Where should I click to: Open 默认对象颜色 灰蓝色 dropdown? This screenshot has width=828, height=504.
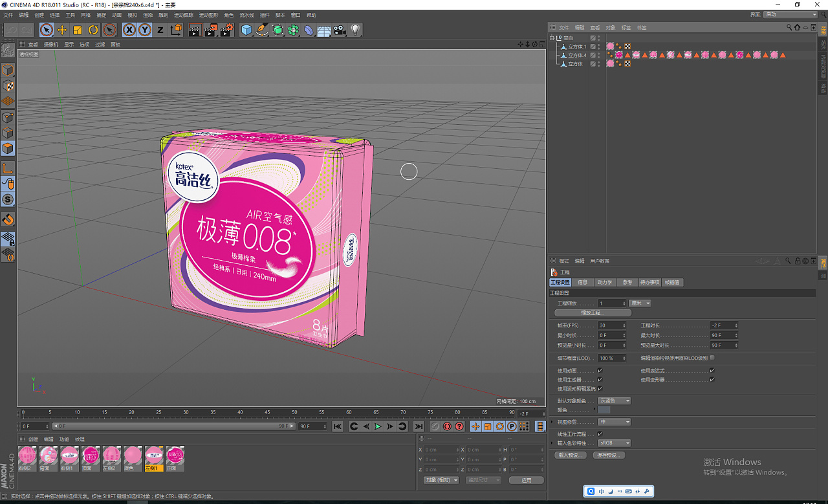point(615,400)
